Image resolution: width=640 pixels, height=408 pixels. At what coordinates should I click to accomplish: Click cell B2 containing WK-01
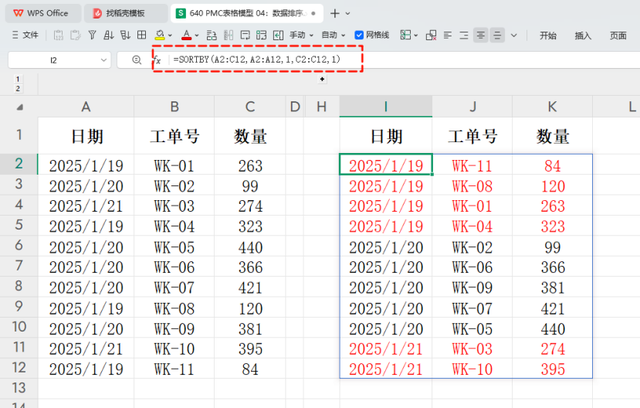[174, 166]
